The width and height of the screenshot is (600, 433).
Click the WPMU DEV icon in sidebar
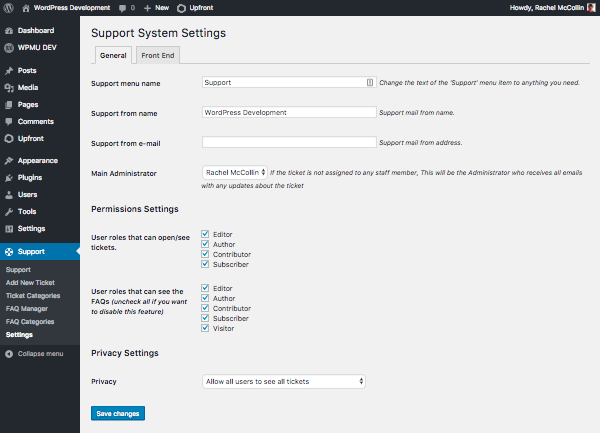click(9, 48)
